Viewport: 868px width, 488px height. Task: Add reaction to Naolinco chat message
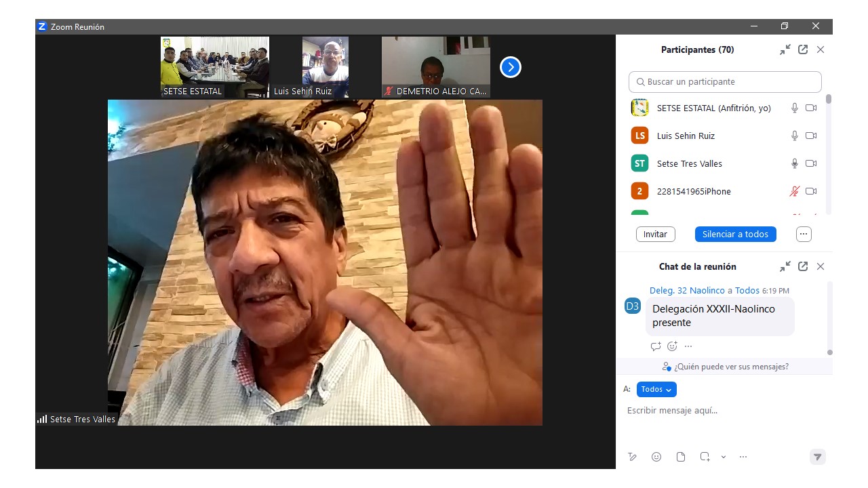tap(672, 346)
